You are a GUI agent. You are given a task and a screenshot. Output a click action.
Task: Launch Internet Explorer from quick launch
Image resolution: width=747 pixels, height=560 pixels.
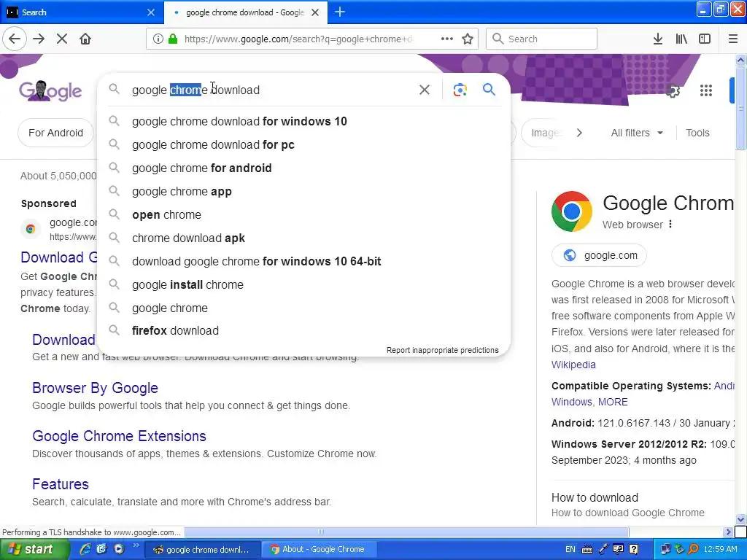tap(85, 549)
